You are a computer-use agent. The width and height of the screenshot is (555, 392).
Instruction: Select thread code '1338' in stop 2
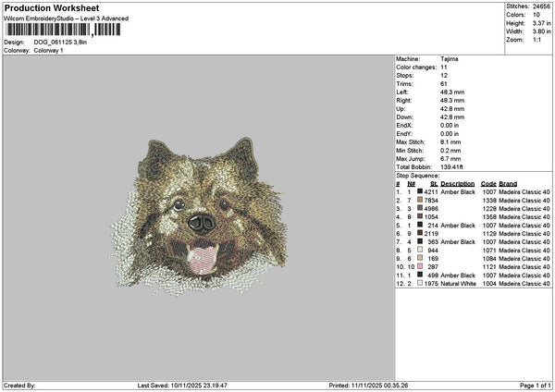(x=489, y=201)
